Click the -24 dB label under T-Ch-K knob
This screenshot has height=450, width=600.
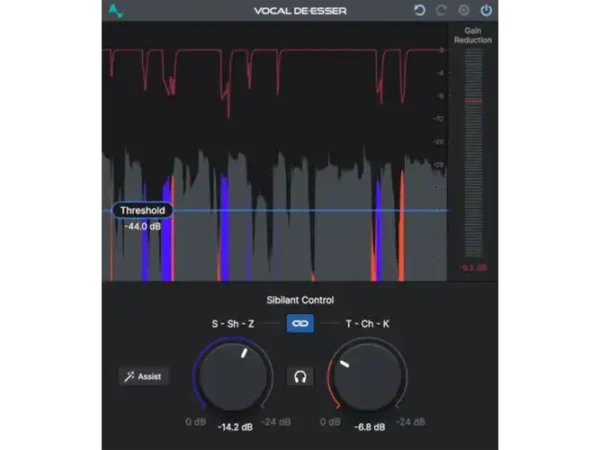point(411,422)
